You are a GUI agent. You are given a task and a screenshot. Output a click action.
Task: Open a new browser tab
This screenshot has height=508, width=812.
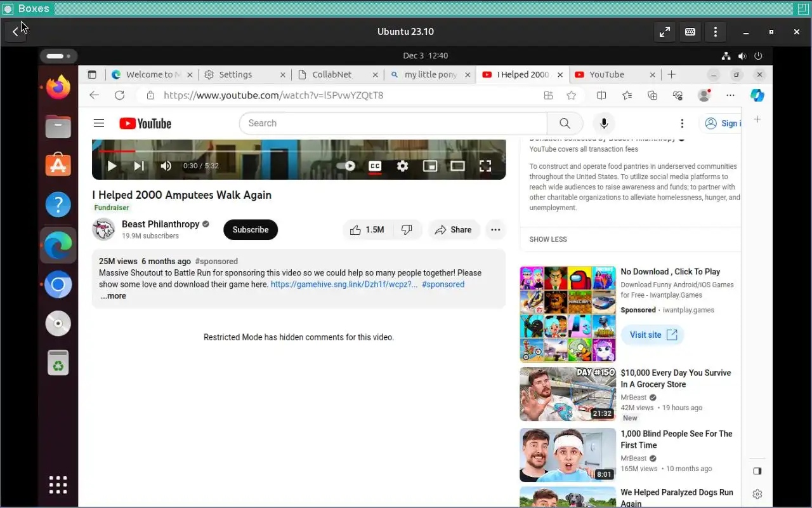pos(672,74)
